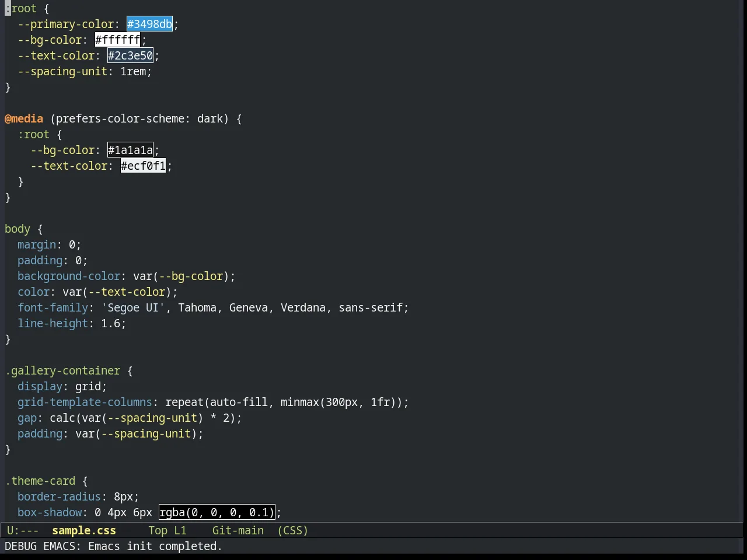Click the calc function
The width and height of the screenshot is (747, 560).
[x=62, y=418]
